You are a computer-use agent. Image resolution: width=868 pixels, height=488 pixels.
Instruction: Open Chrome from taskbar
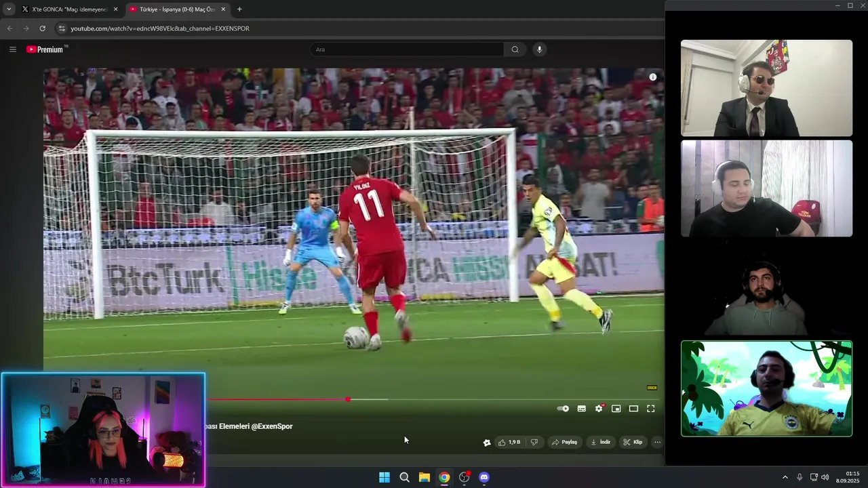[444, 477]
